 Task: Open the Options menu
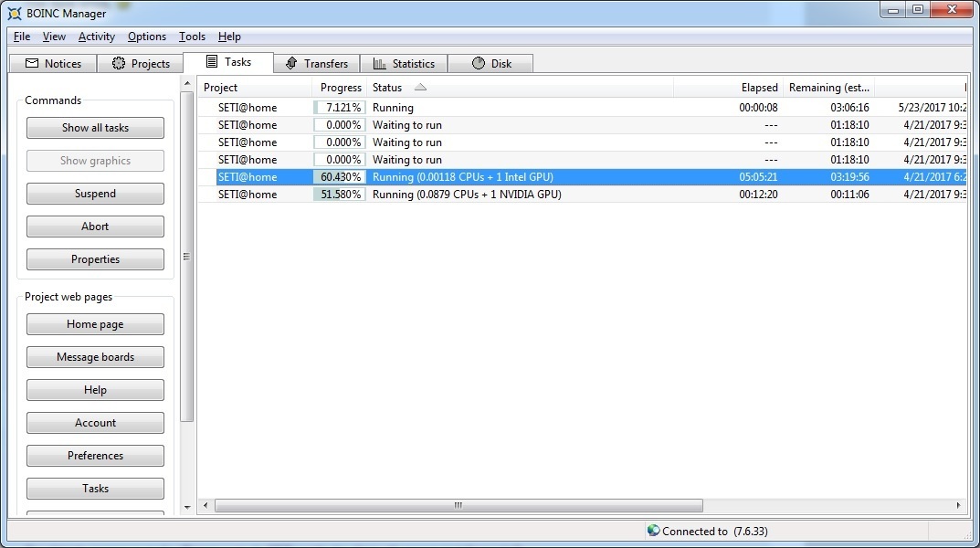pyautogui.click(x=147, y=37)
